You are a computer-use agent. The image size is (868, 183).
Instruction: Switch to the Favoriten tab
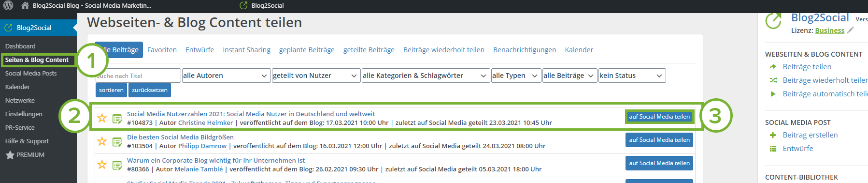(162, 50)
